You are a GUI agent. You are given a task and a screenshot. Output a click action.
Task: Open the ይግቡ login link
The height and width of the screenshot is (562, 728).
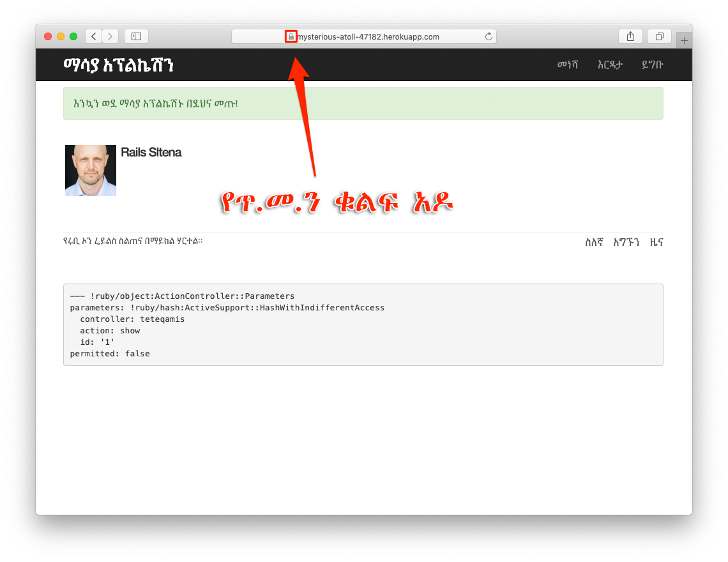(x=652, y=65)
